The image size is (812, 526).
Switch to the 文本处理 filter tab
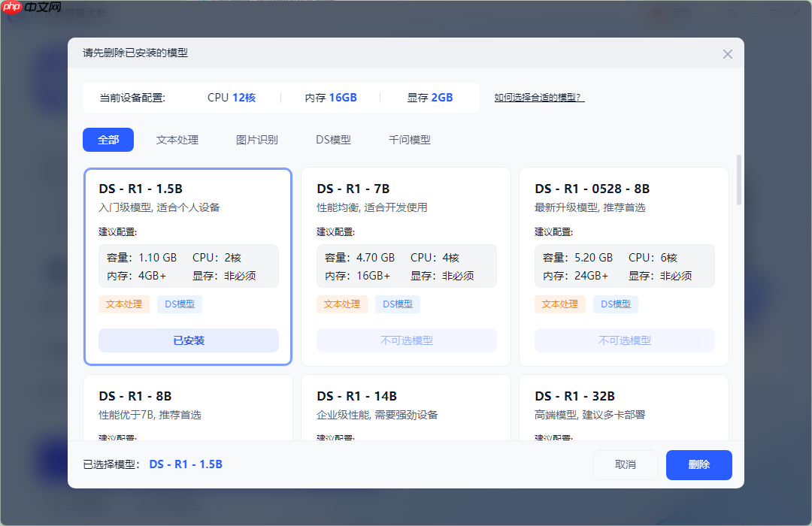coord(177,140)
